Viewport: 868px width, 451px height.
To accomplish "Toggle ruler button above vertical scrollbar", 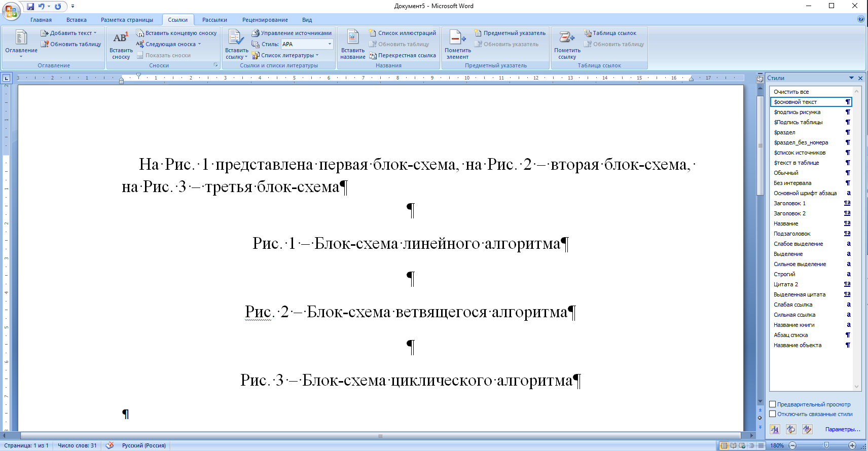I will (759, 79).
